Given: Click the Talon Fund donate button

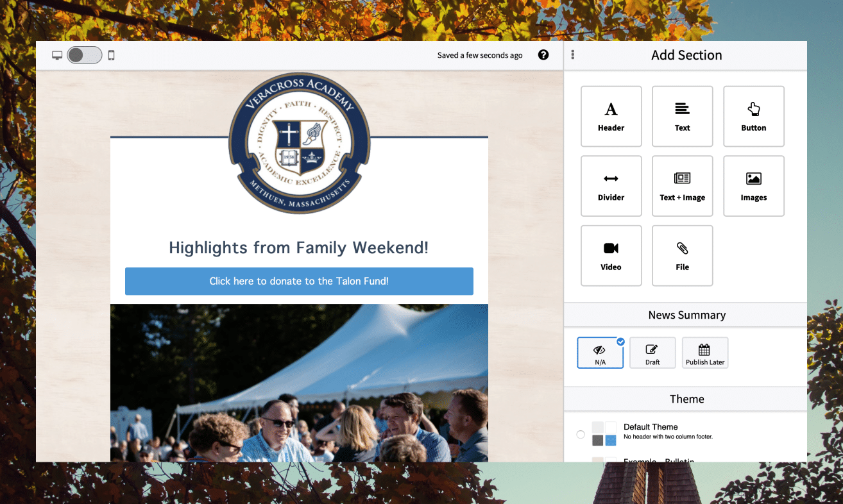Looking at the screenshot, I should coord(299,281).
